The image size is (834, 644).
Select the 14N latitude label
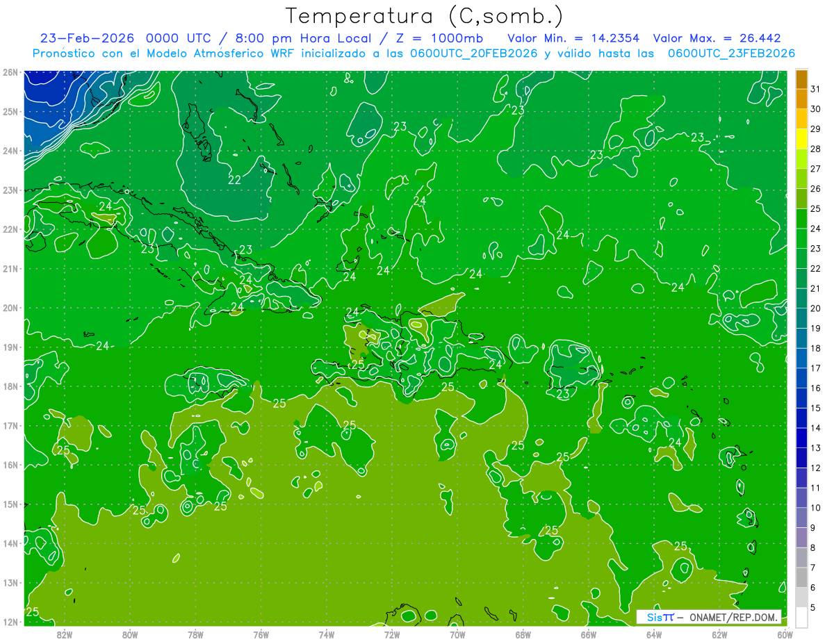coord(10,543)
